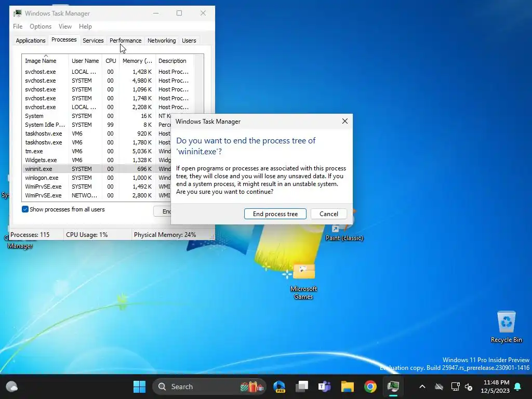The width and height of the screenshot is (532, 399).
Task: Switch to the Users tab
Action: [189, 41]
